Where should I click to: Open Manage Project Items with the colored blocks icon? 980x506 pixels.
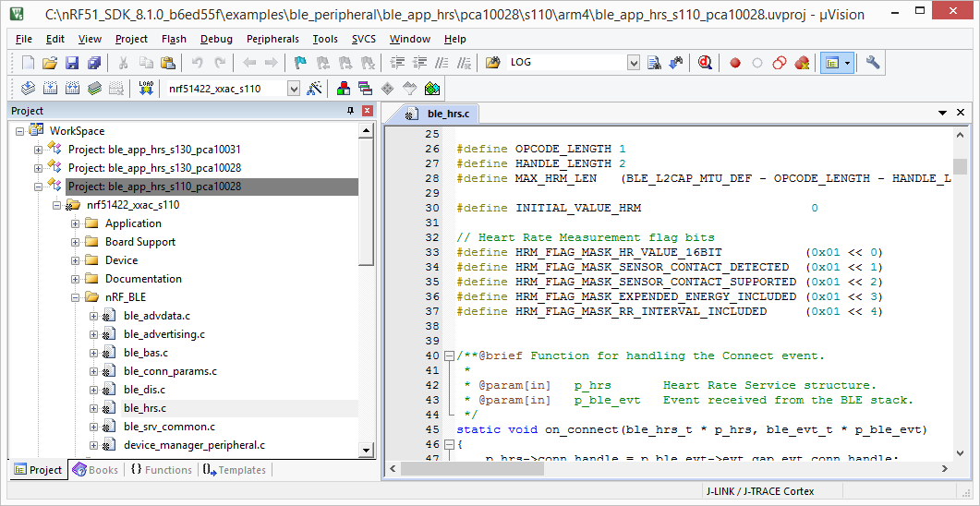(343, 88)
